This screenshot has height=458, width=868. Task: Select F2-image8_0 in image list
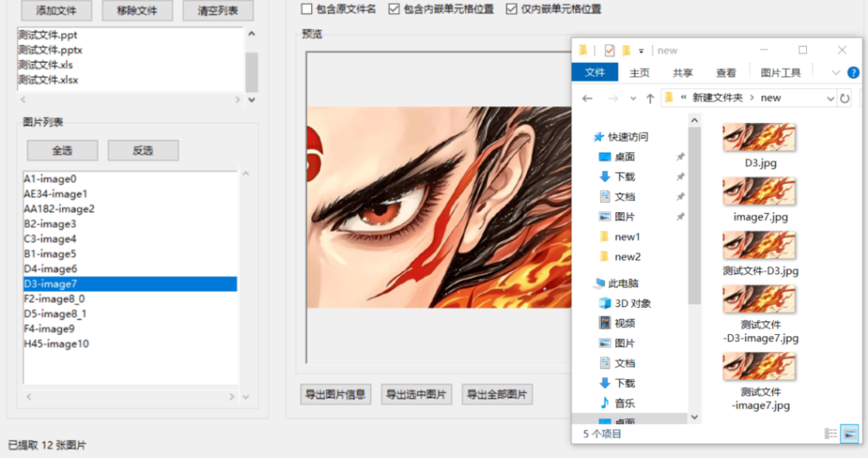coord(130,299)
